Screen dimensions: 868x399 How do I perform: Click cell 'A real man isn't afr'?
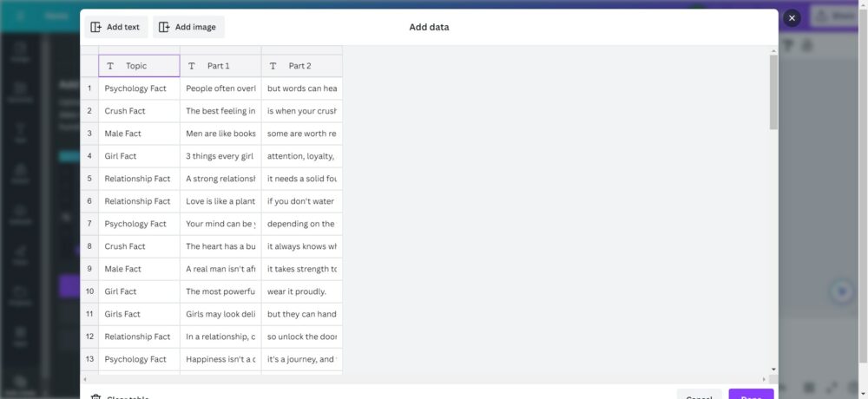click(220, 269)
